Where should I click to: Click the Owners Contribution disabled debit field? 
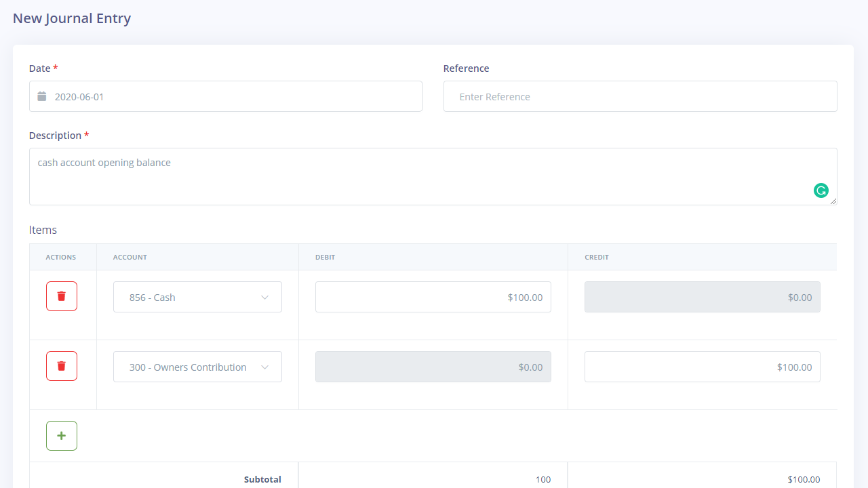[x=433, y=367]
